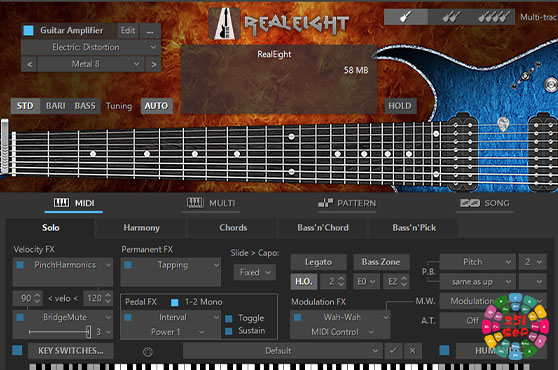This screenshot has width=558, height=370.
Task: Switch to the PATTERN tab
Action: coord(347,203)
